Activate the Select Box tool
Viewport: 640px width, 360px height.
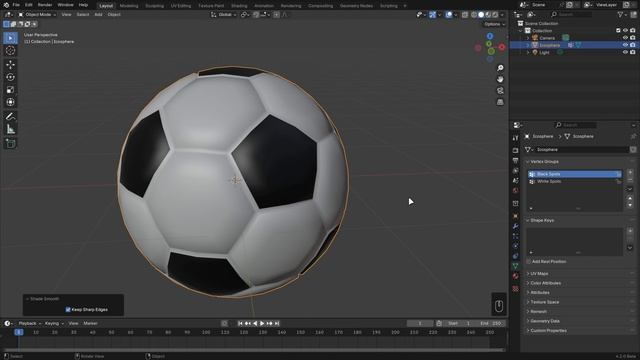click(x=10, y=38)
